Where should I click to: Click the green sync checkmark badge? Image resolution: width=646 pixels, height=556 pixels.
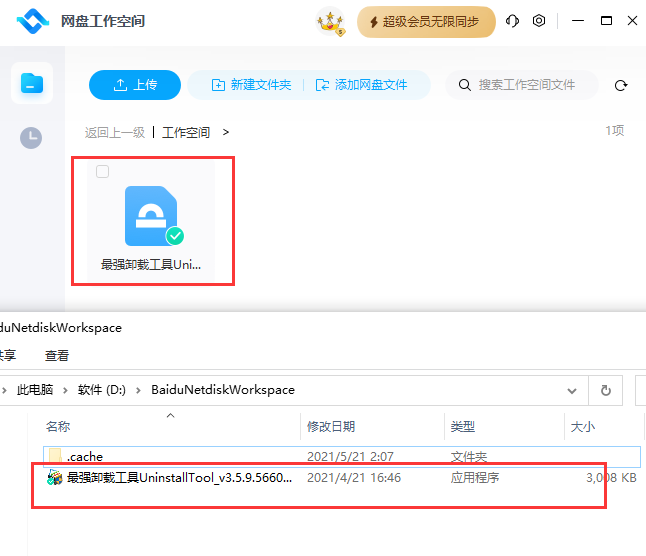175,236
